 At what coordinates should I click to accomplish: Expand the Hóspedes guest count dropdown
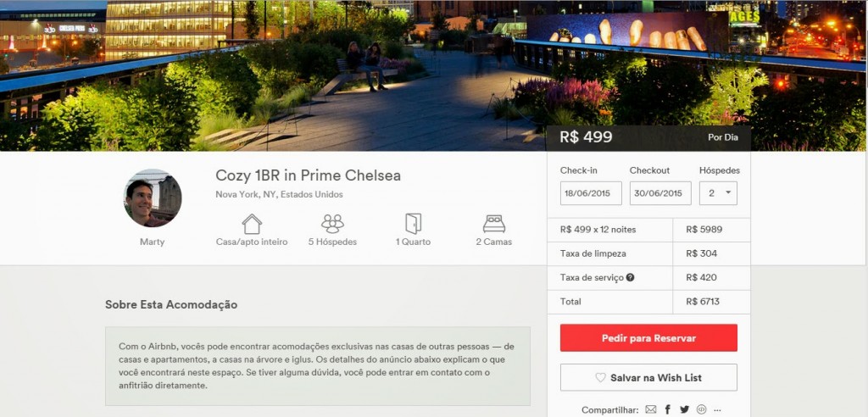pos(718,193)
